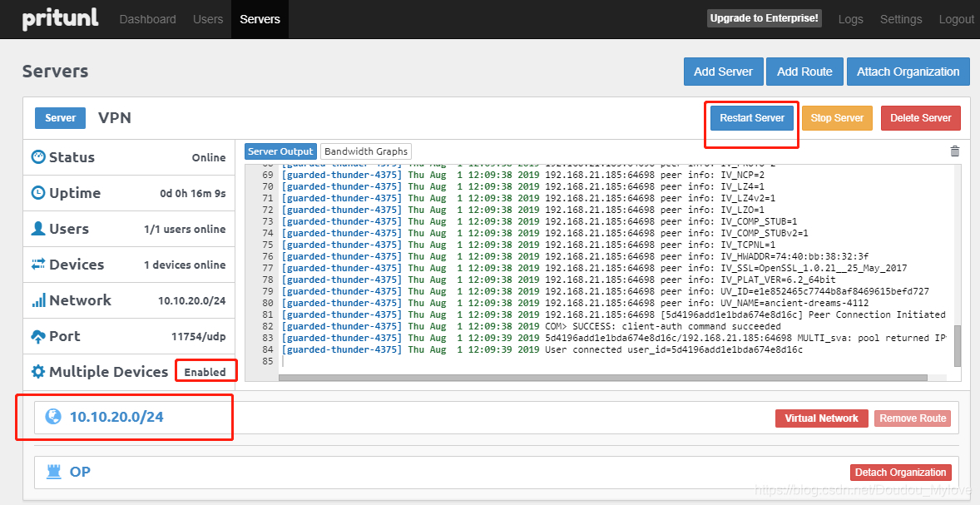
Task: Click log line 76 IV_HWADDR entry
Action: tap(575, 256)
